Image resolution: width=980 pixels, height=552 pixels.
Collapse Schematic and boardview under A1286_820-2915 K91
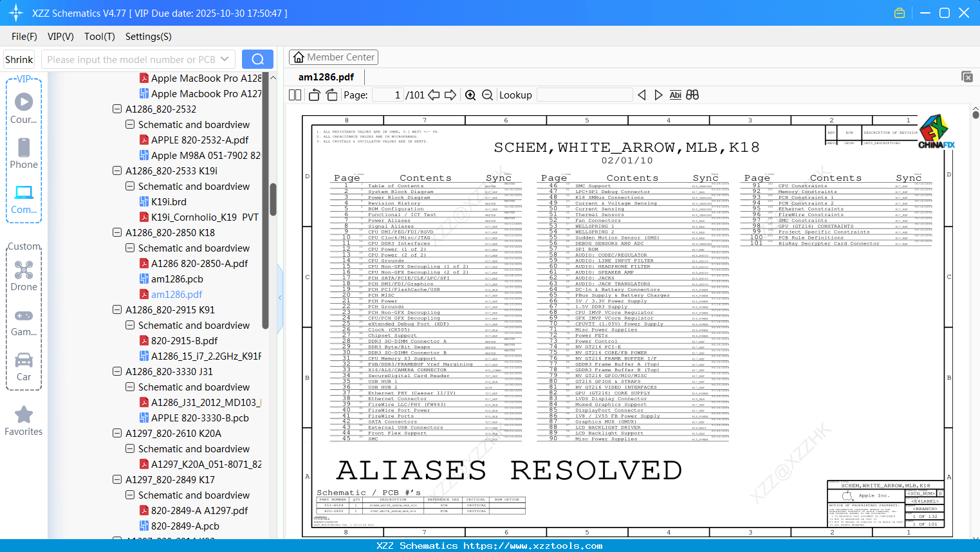pyautogui.click(x=130, y=326)
